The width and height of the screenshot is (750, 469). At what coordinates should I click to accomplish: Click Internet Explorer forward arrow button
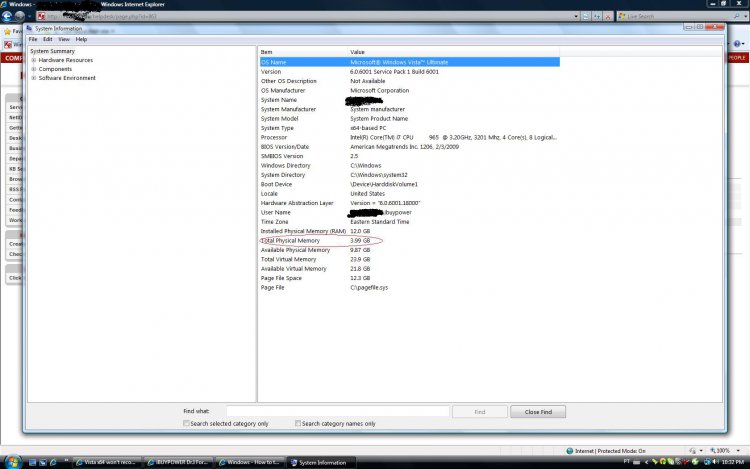[x=19, y=16]
